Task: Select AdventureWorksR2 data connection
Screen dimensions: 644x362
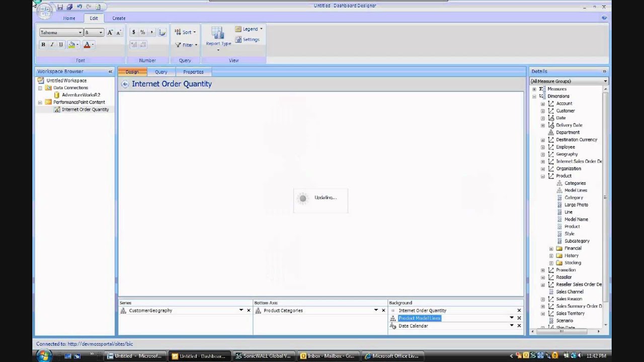Action: 81,95
